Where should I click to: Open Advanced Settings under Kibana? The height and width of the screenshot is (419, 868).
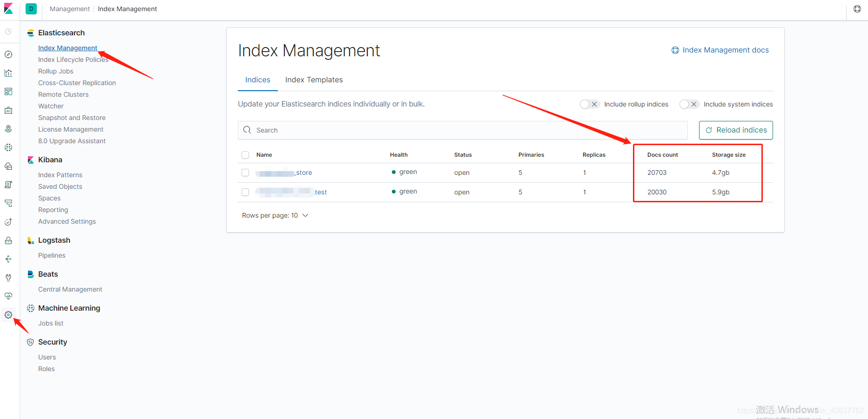coord(67,221)
